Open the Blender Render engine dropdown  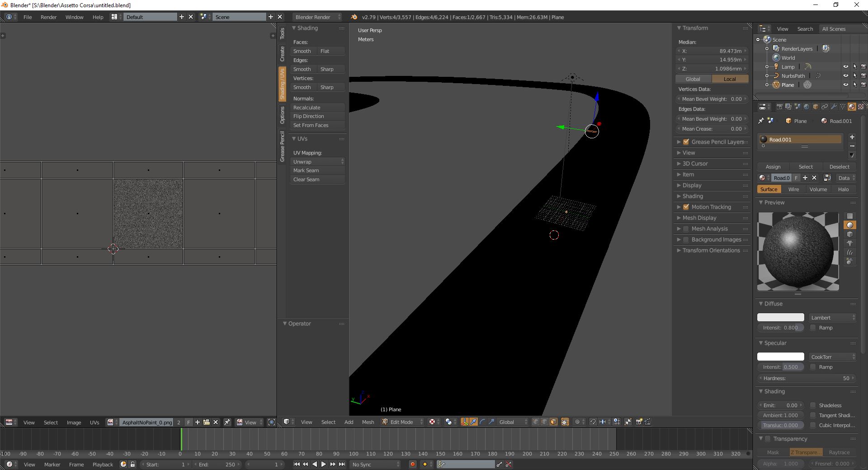[317, 17]
